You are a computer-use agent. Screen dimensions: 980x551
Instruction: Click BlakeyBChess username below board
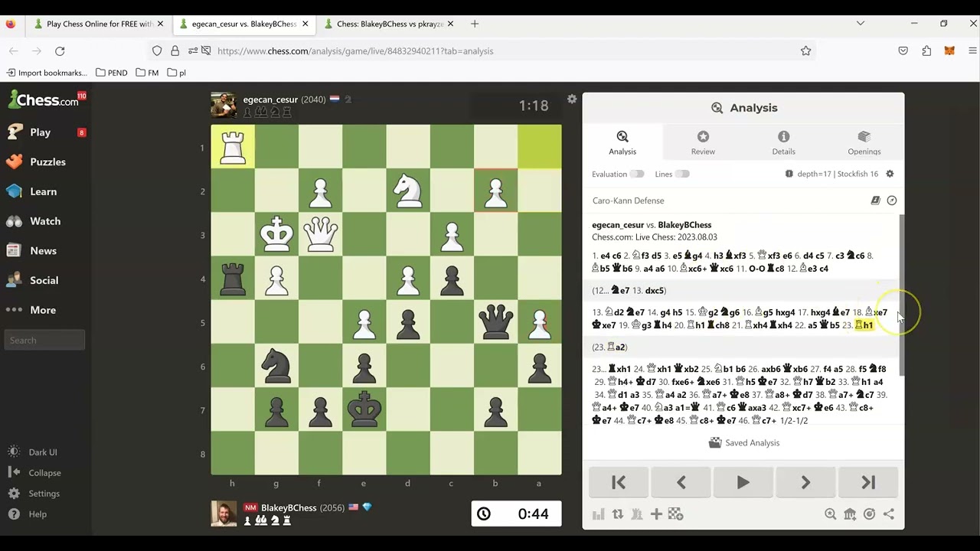289,508
